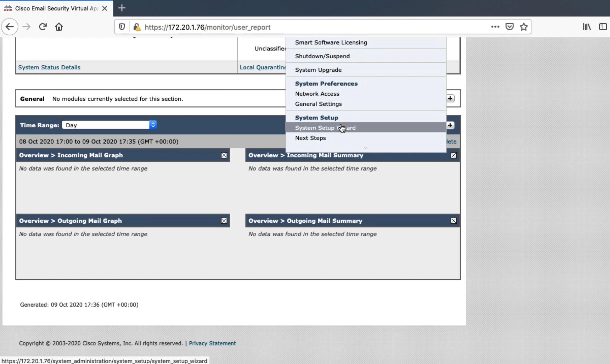Image resolution: width=610 pixels, height=364 pixels.
Task: Remove the Outgoing Mail Summary module
Action: (x=454, y=221)
